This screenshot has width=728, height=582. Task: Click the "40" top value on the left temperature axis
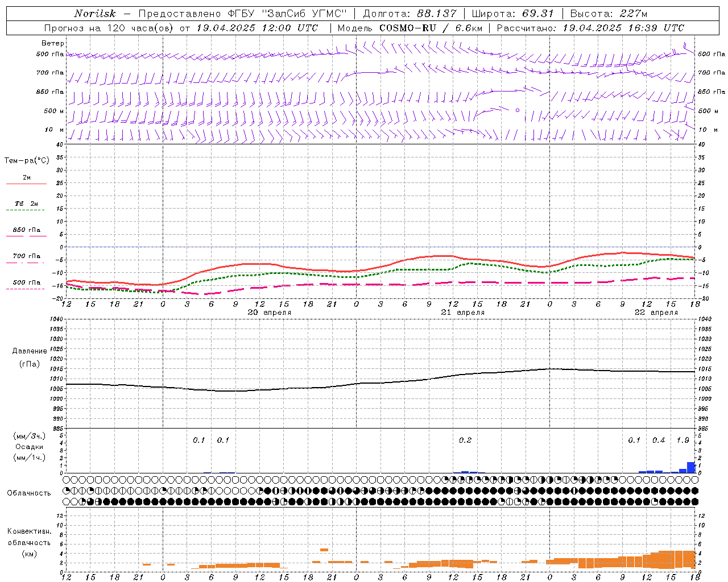click(59, 144)
